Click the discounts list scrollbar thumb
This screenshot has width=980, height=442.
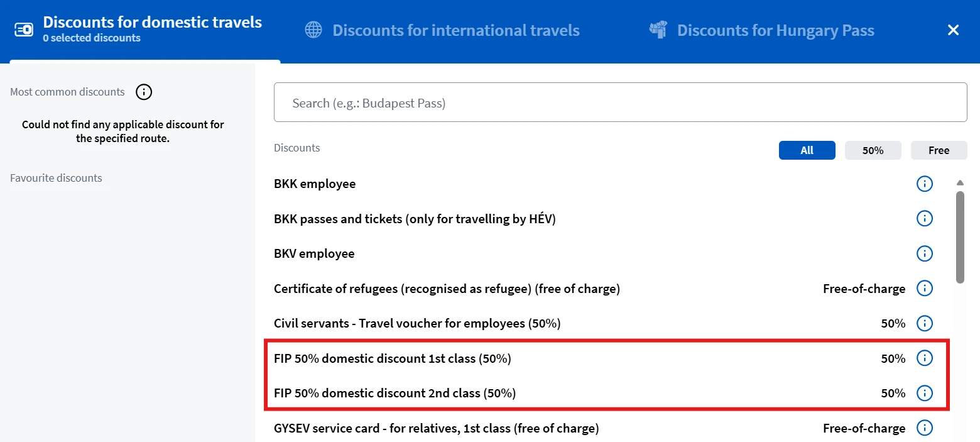click(x=960, y=237)
